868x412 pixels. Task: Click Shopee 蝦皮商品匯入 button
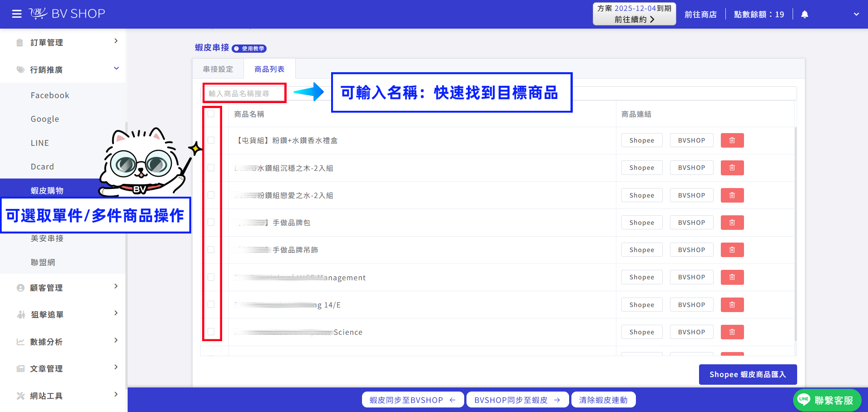(748, 374)
